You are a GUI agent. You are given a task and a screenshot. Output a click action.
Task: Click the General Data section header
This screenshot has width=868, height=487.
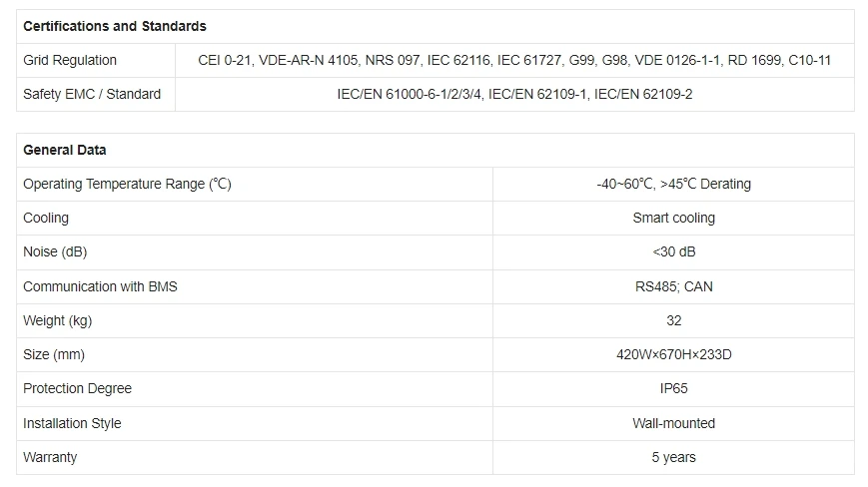[65, 150]
